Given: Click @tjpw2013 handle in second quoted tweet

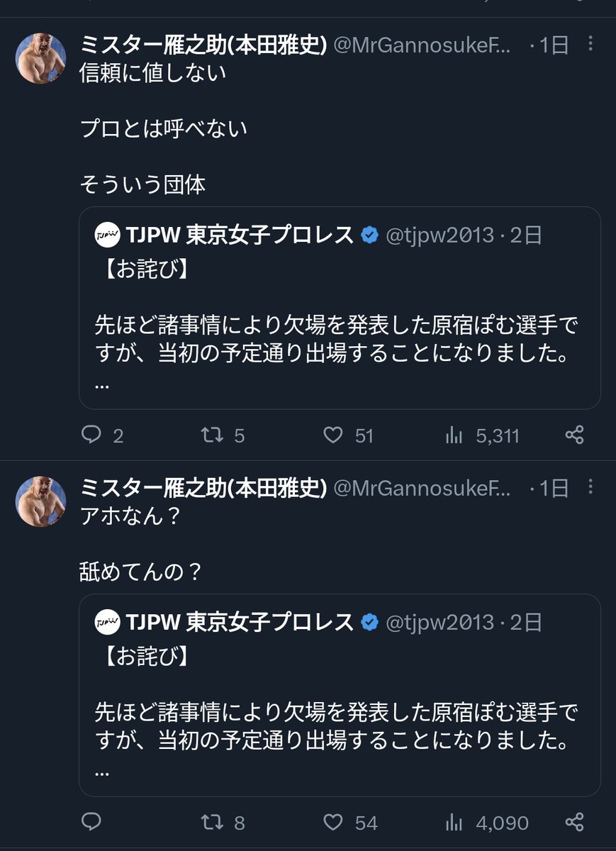Looking at the screenshot, I should [439, 623].
